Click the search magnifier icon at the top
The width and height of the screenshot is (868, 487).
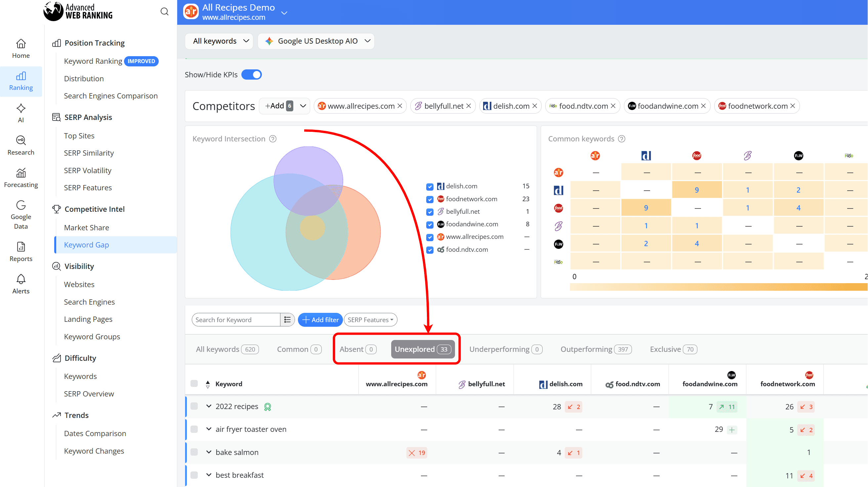(x=165, y=11)
